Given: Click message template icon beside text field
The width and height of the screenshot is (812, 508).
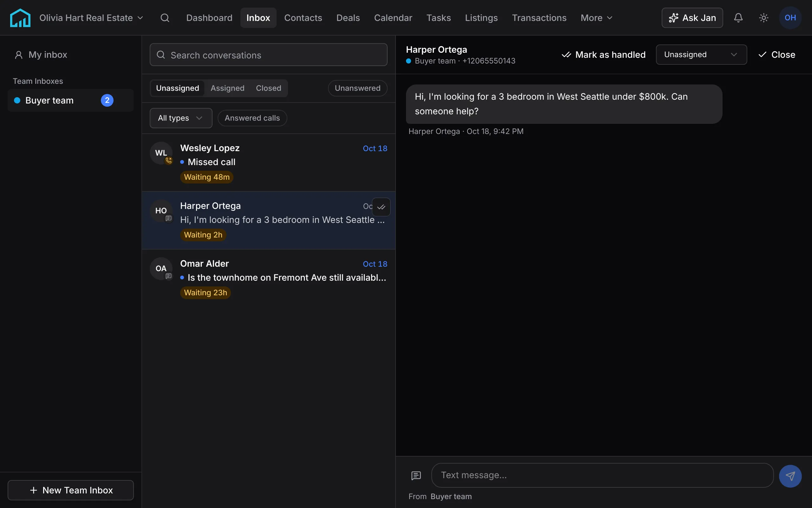Looking at the screenshot, I should click(416, 475).
